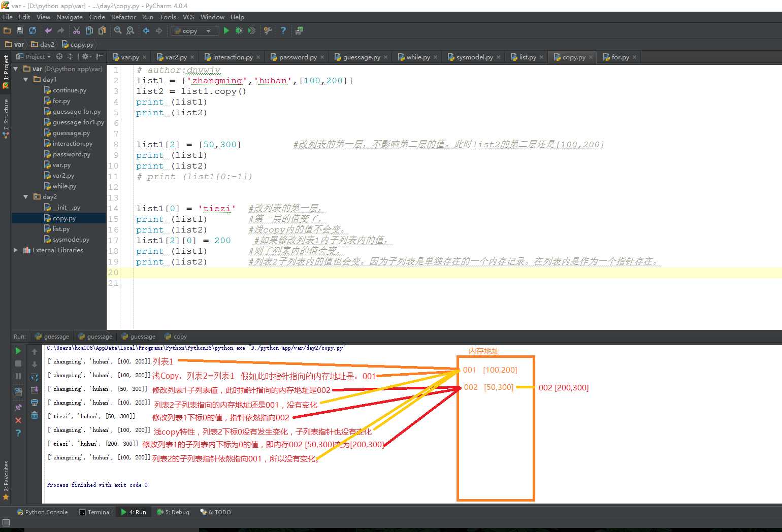Click the Stop square in Run panel
The height and width of the screenshot is (532, 782).
click(x=18, y=363)
